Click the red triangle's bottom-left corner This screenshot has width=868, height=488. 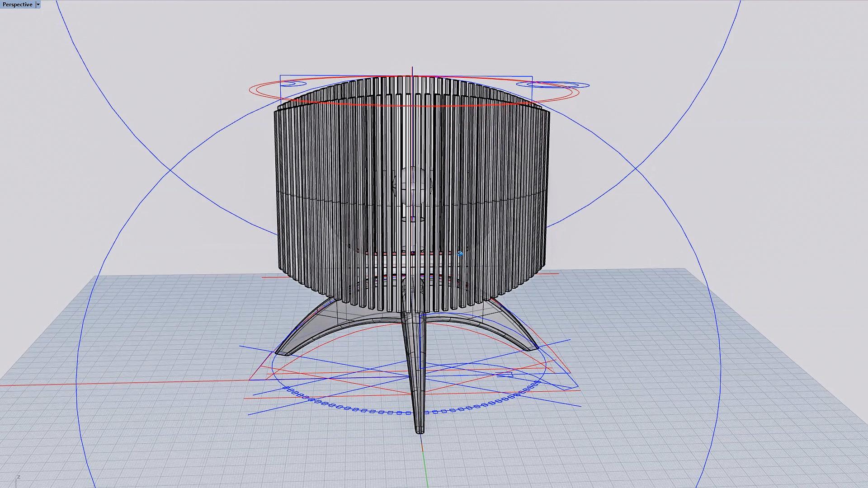click(x=249, y=380)
